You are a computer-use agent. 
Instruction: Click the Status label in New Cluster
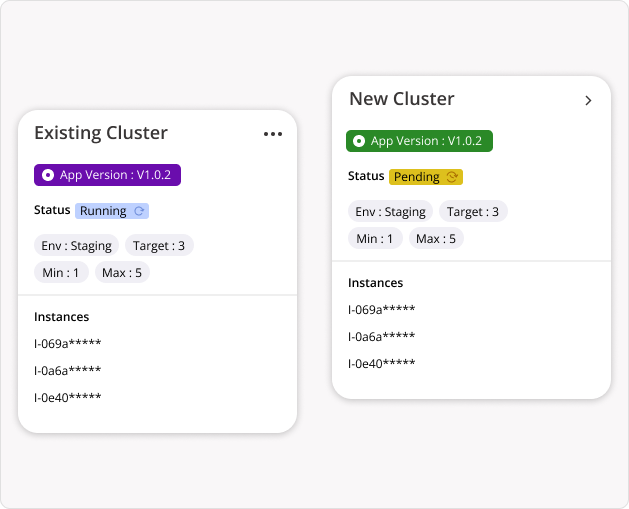pos(366,176)
